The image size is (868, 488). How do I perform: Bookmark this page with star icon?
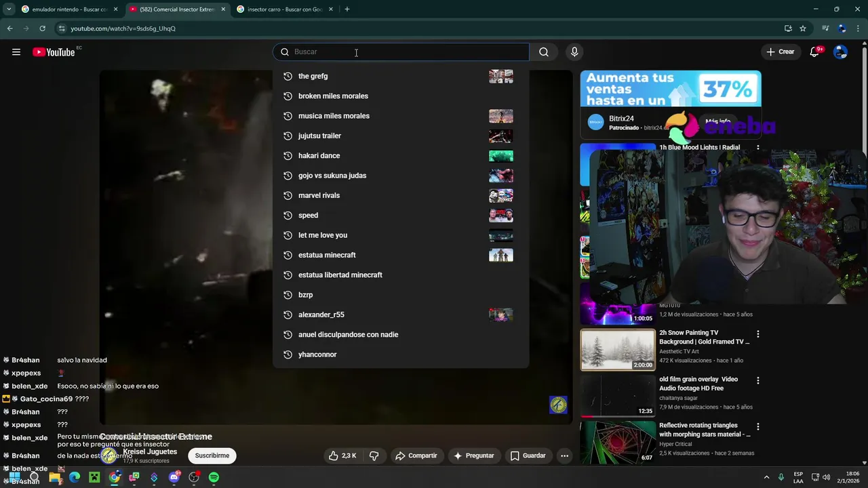[803, 28]
